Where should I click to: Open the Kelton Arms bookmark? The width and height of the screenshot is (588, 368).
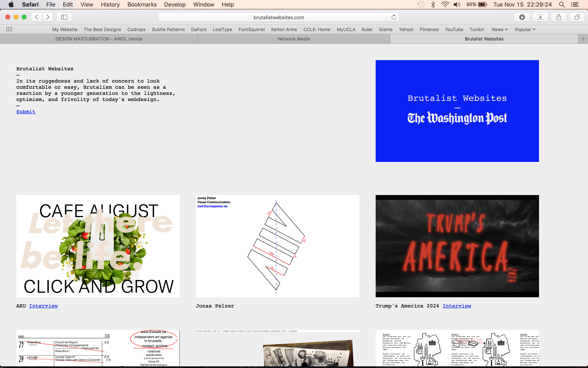tap(284, 29)
